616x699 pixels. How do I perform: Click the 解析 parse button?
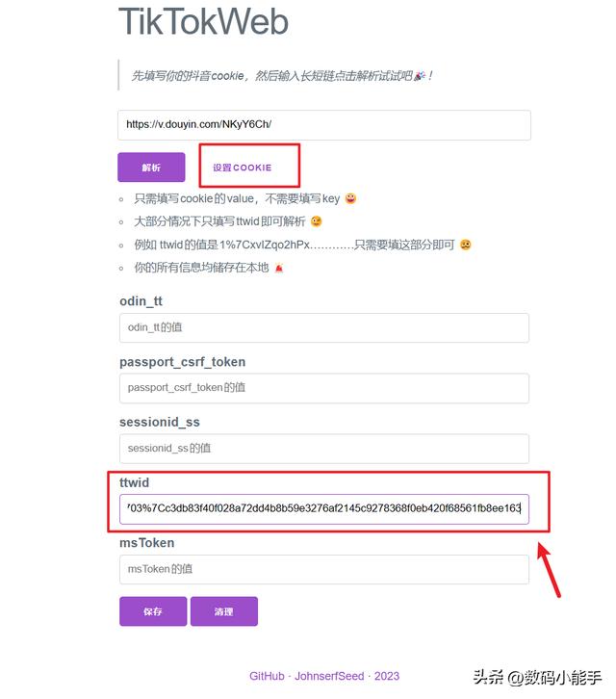tap(151, 168)
